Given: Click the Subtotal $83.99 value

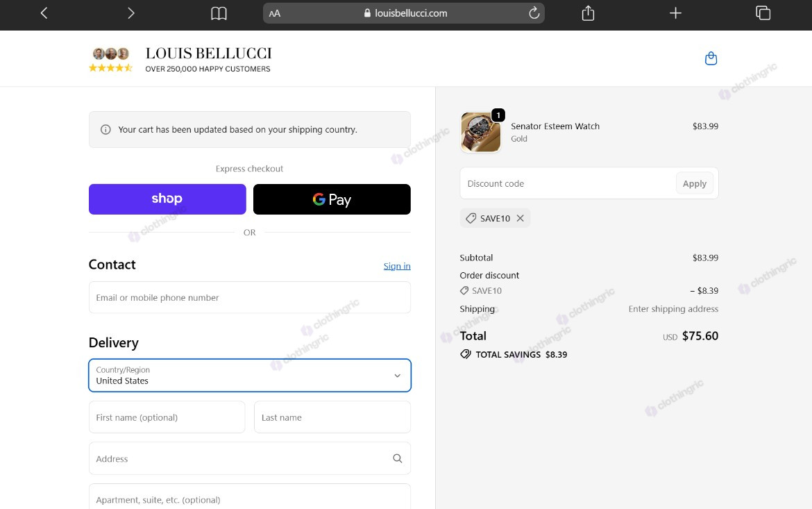Looking at the screenshot, I should (705, 258).
